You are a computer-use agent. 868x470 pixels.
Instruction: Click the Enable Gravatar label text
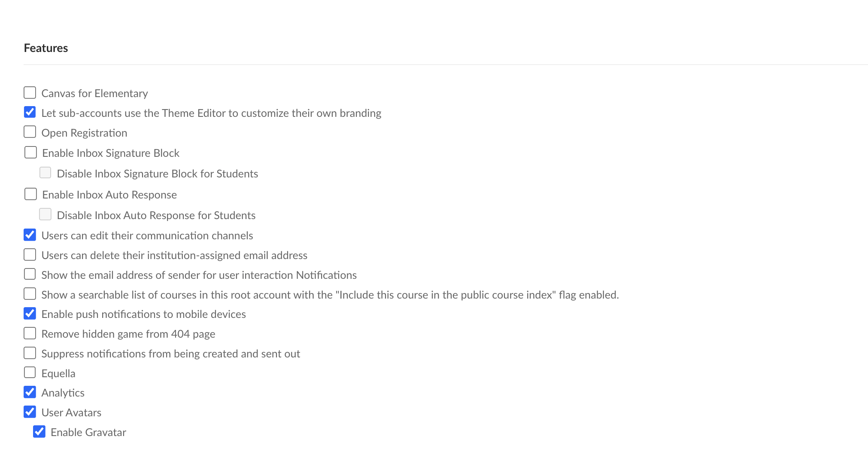click(x=88, y=432)
